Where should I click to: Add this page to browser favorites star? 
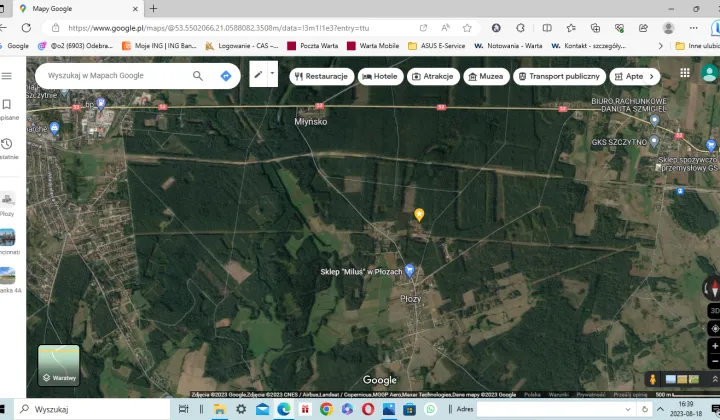[x=467, y=28]
